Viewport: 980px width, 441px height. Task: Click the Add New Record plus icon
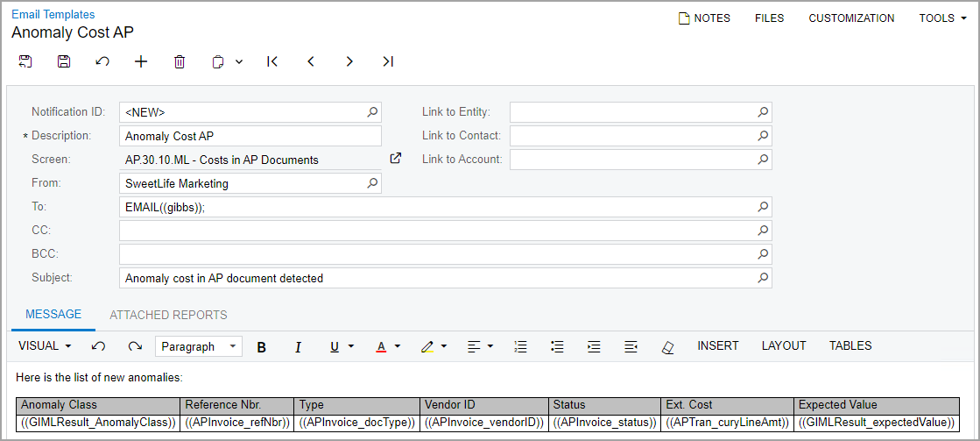pos(141,61)
